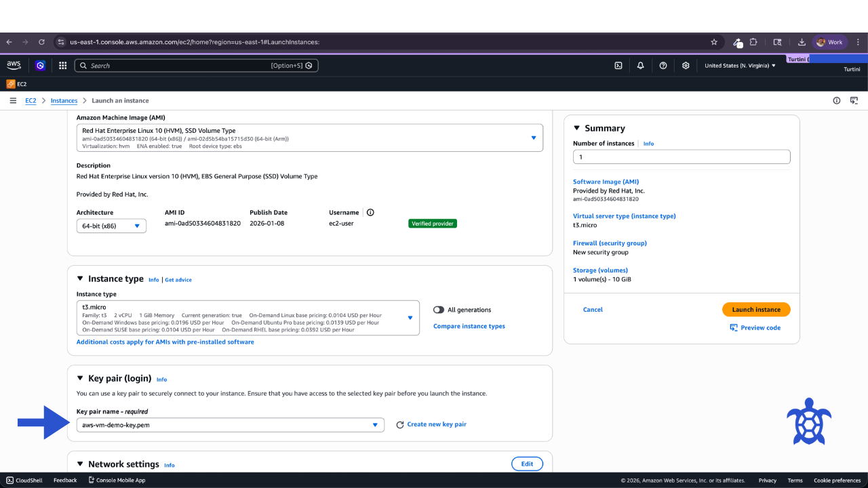The image size is (868, 488).
Task: Open Storage (volumes) summary link
Action: point(600,270)
